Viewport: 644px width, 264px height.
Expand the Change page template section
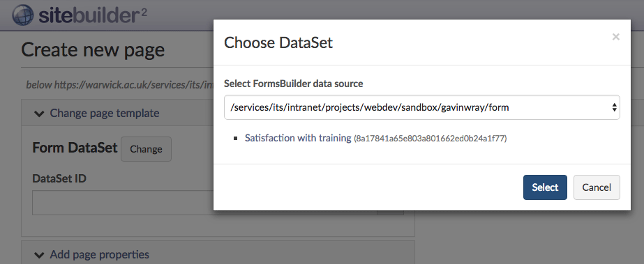(105, 113)
